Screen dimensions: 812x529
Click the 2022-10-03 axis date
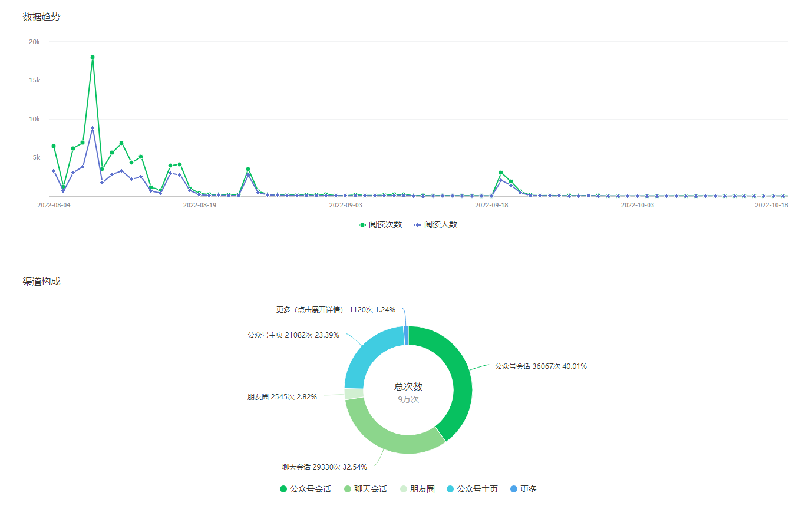(638, 205)
